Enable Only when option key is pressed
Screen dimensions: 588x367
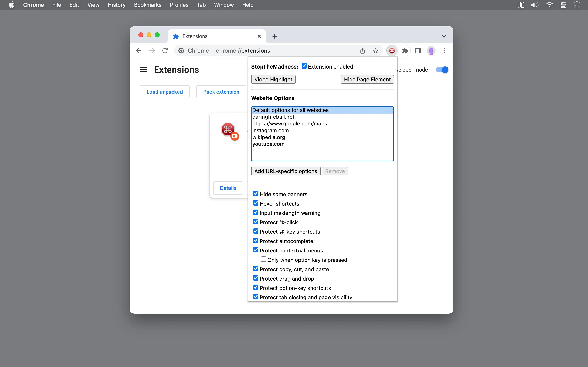pos(263,259)
